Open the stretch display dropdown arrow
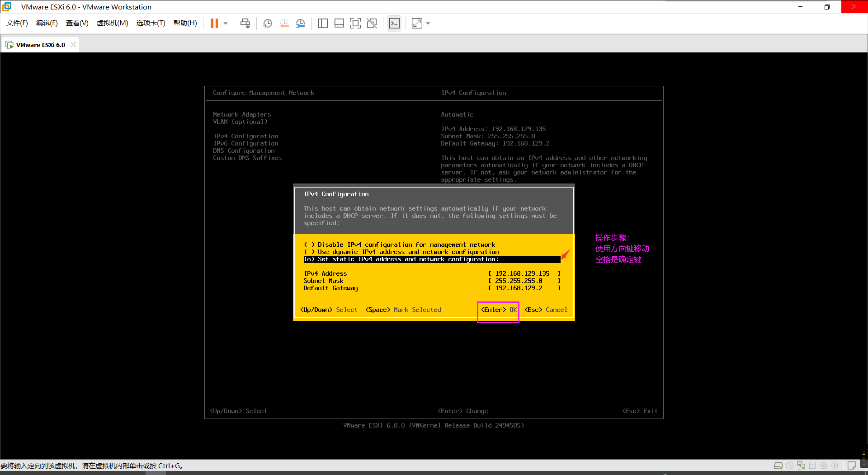The width and height of the screenshot is (868, 475). (x=428, y=23)
